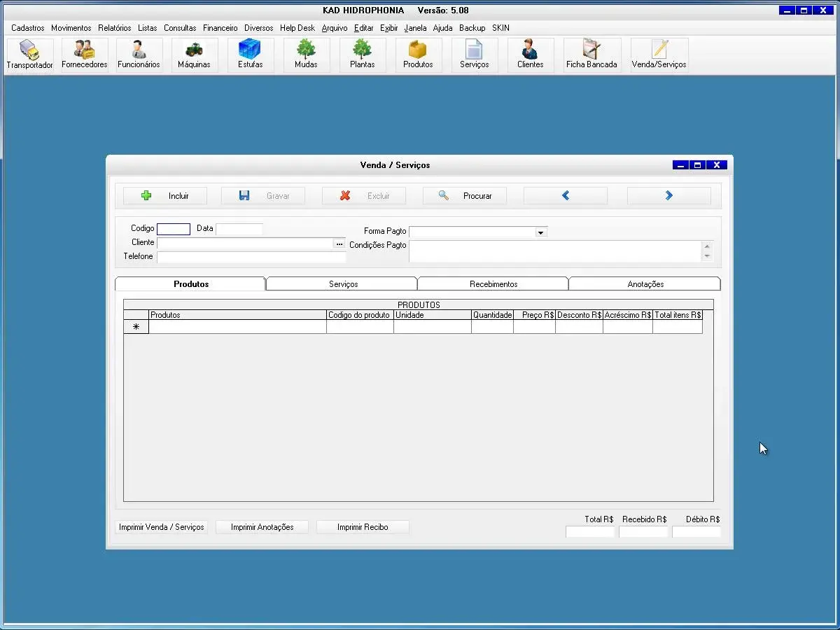Open the Estufas toolbar icon
The width and height of the screenshot is (840, 630).
pos(250,55)
